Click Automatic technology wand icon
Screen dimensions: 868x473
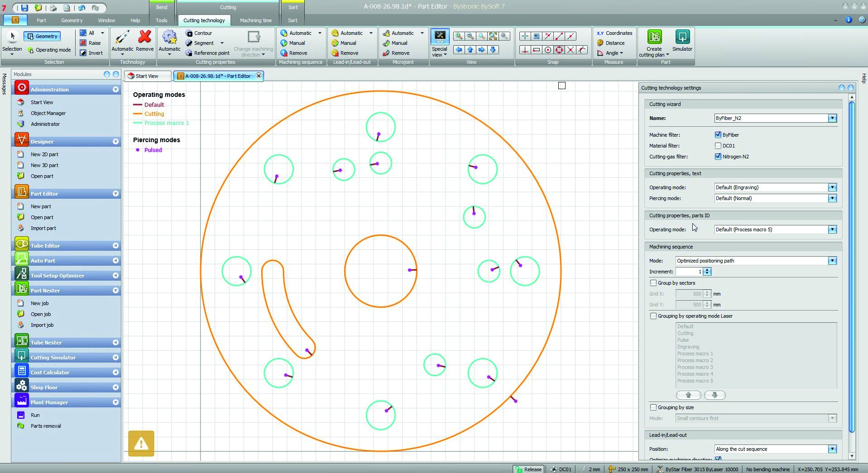(122, 37)
